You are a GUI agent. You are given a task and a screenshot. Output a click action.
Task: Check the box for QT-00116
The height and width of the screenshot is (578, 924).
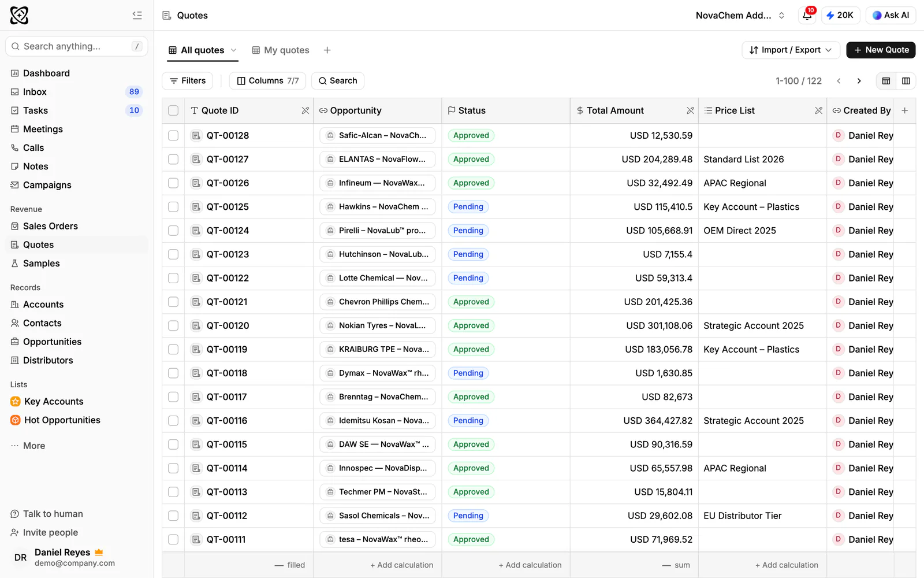pyautogui.click(x=173, y=421)
